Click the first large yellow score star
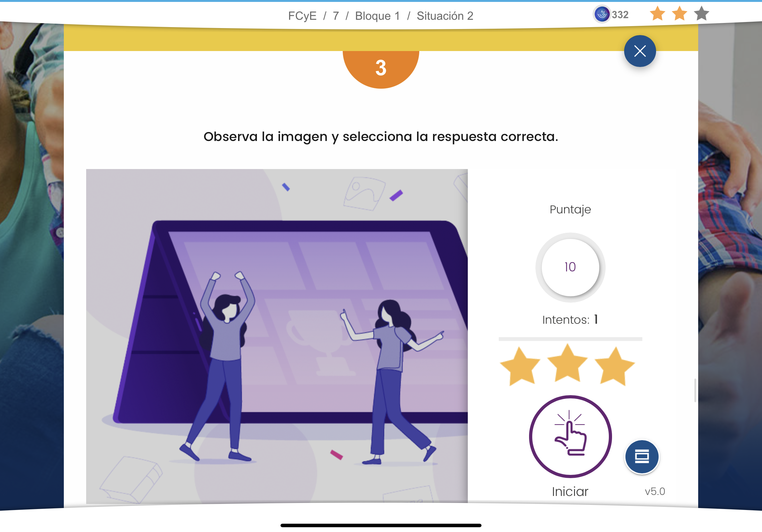This screenshot has width=762, height=532. click(x=520, y=366)
